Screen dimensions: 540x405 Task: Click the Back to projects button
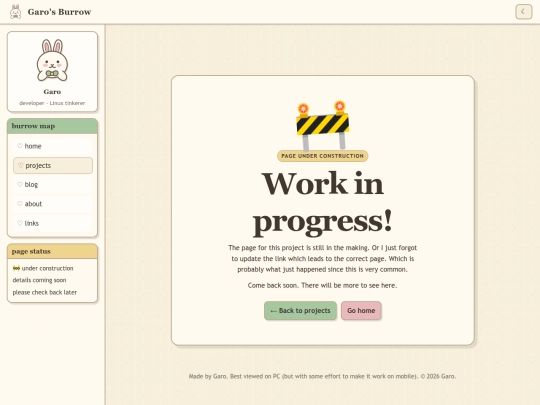click(x=300, y=311)
